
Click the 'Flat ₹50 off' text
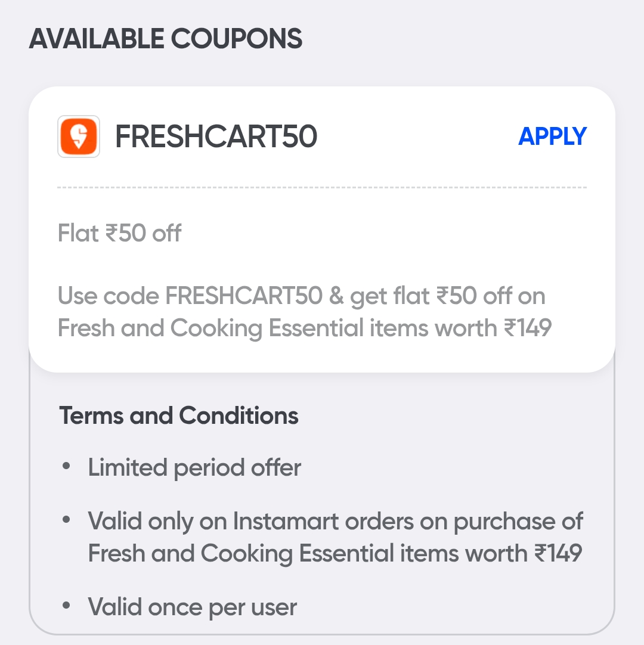(x=119, y=233)
